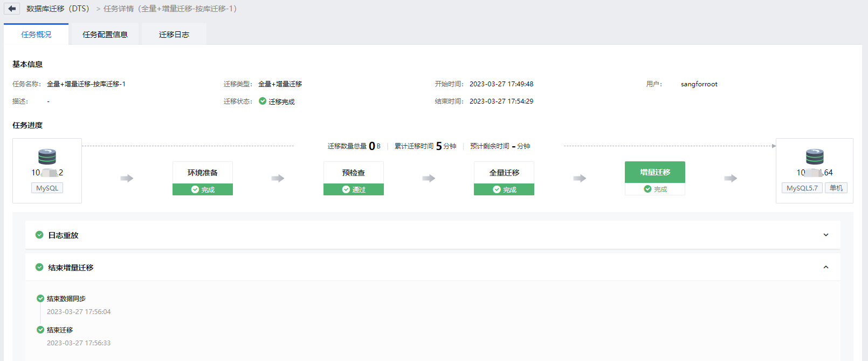Open the 任务配置信息 tab

(x=105, y=35)
